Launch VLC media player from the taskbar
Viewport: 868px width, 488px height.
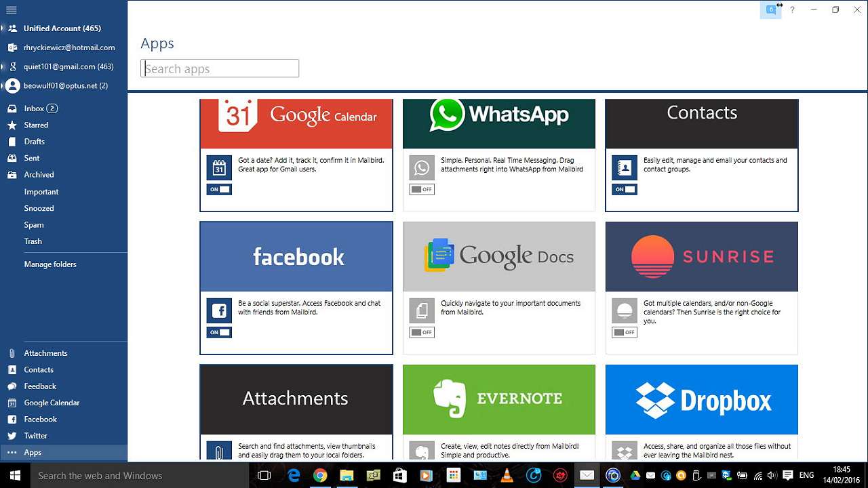tap(507, 475)
